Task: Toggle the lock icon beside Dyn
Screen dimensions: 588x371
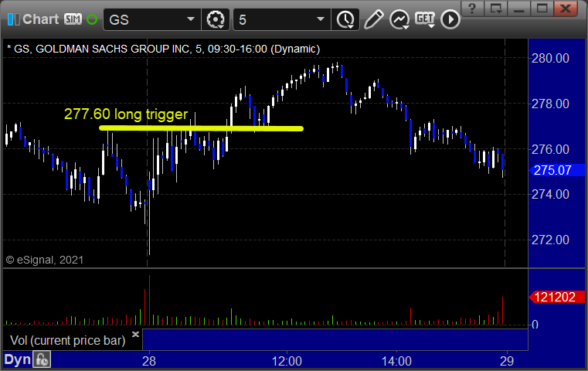Action: 42,359
